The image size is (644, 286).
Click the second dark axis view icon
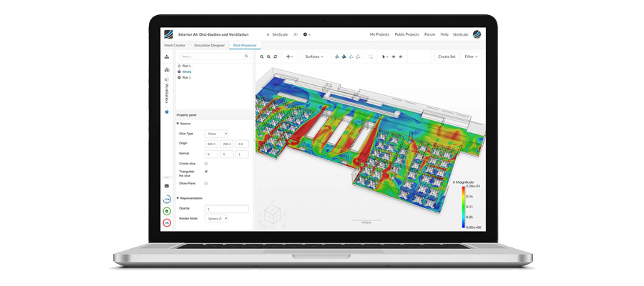[x=344, y=56]
